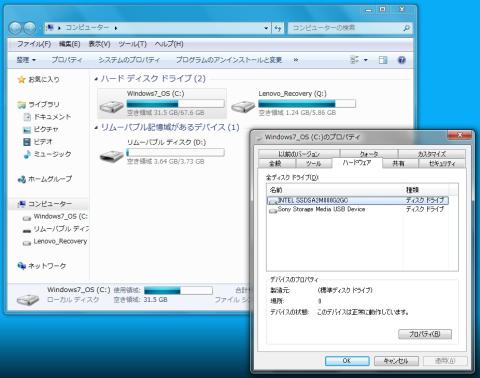Switch to the クォータ tab
480x378 pixels.
point(369,154)
